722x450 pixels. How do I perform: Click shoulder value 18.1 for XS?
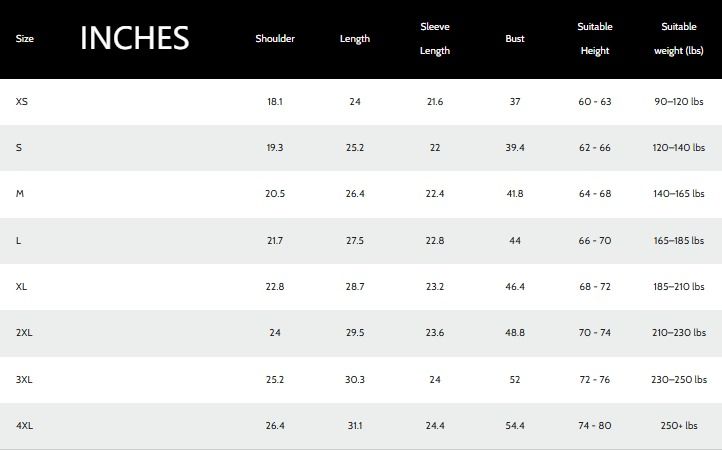click(x=275, y=102)
